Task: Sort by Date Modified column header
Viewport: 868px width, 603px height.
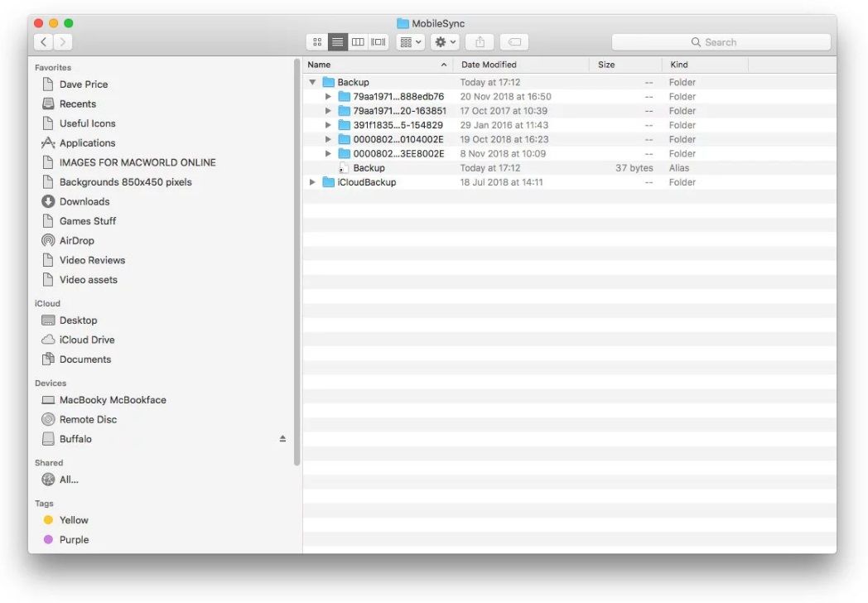Action: click(x=521, y=65)
